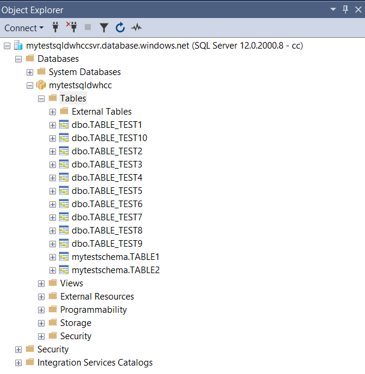The height and width of the screenshot is (374, 365).
Task: Expand the External Resources folder
Action: (x=41, y=297)
